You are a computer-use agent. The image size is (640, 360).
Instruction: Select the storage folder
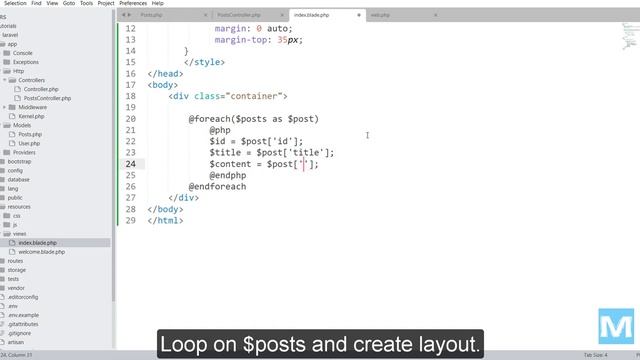coord(17,270)
